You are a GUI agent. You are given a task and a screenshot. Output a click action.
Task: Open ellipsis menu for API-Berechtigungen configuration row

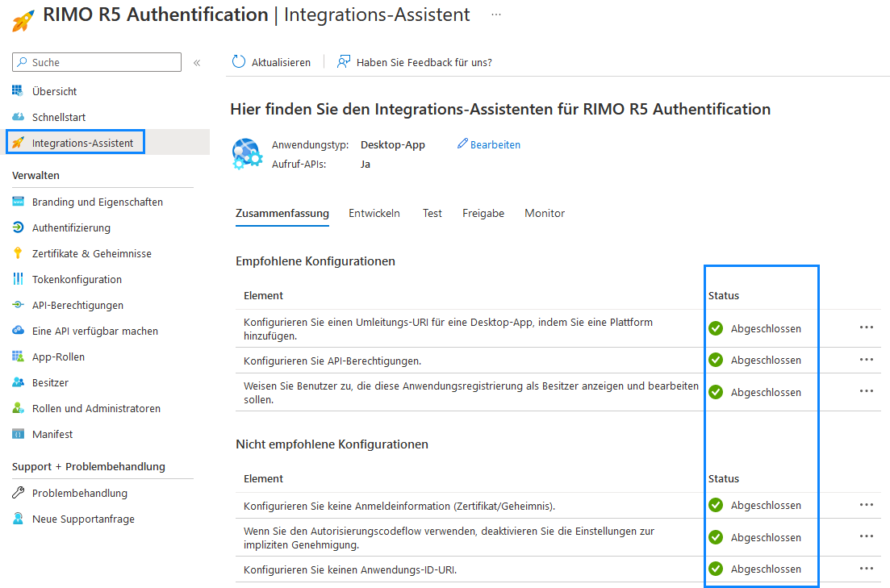(x=866, y=359)
